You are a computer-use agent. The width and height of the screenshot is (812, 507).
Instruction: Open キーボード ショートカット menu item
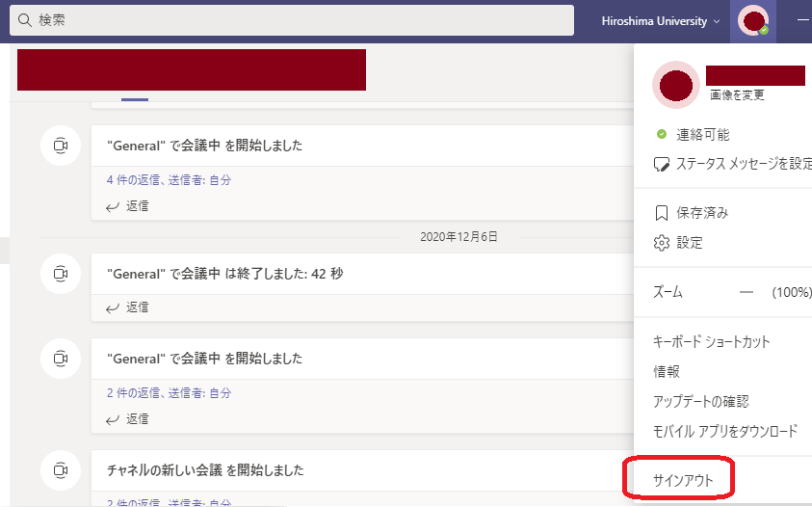(x=711, y=342)
